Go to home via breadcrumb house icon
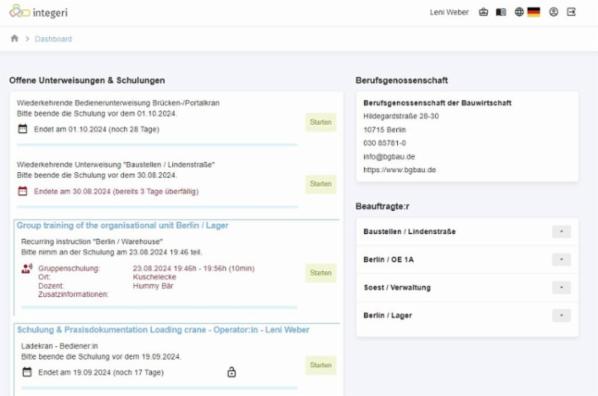 click(14, 39)
